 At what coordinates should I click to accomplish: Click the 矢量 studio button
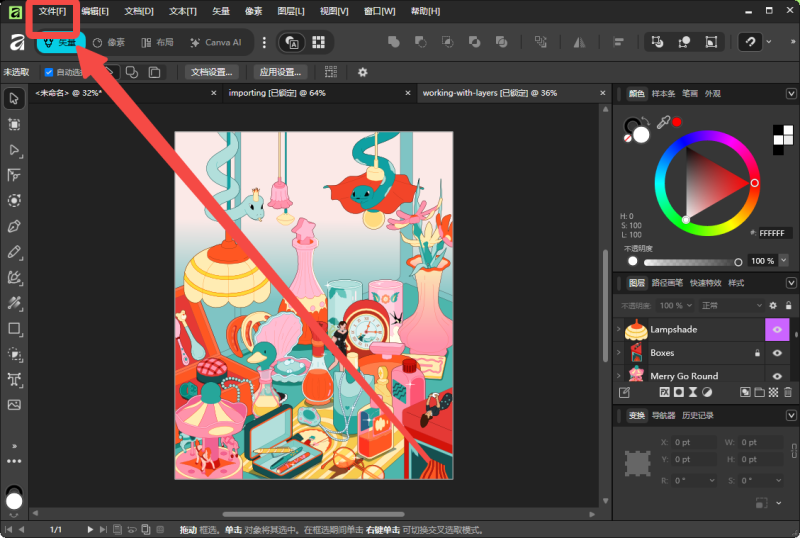click(x=61, y=42)
